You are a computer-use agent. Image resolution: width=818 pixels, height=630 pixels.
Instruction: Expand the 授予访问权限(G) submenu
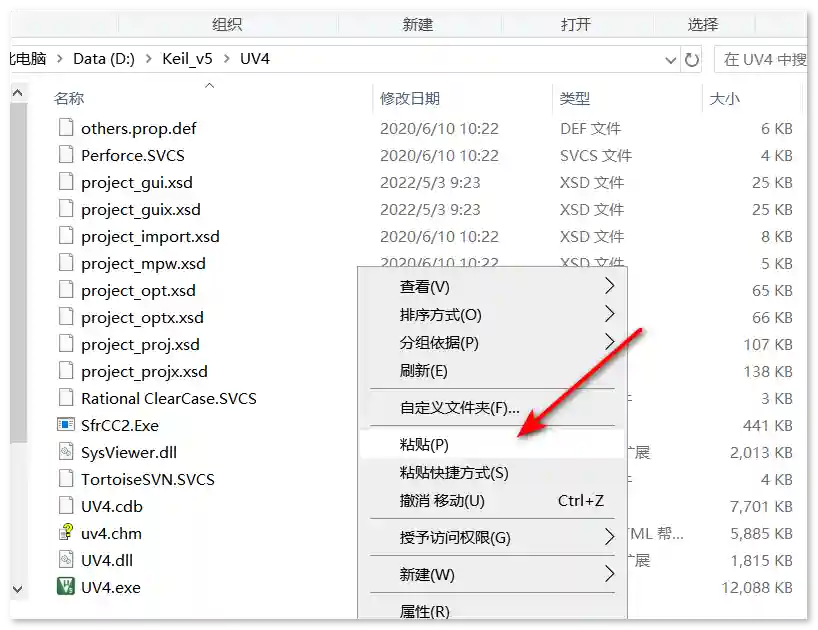[609, 537]
